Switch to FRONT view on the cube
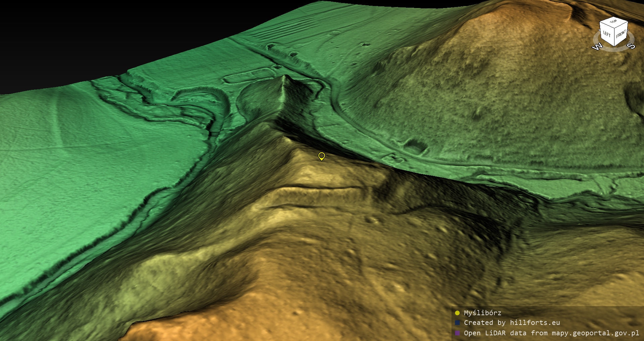Image resolution: width=644 pixels, height=341 pixels. click(621, 34)
